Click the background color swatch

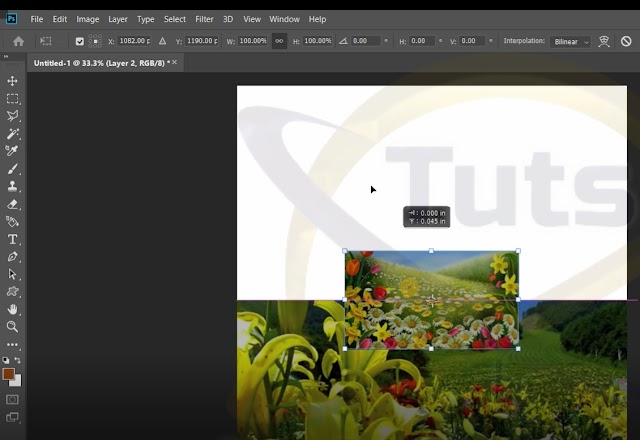pyautogui.click(x=17, y=382)
